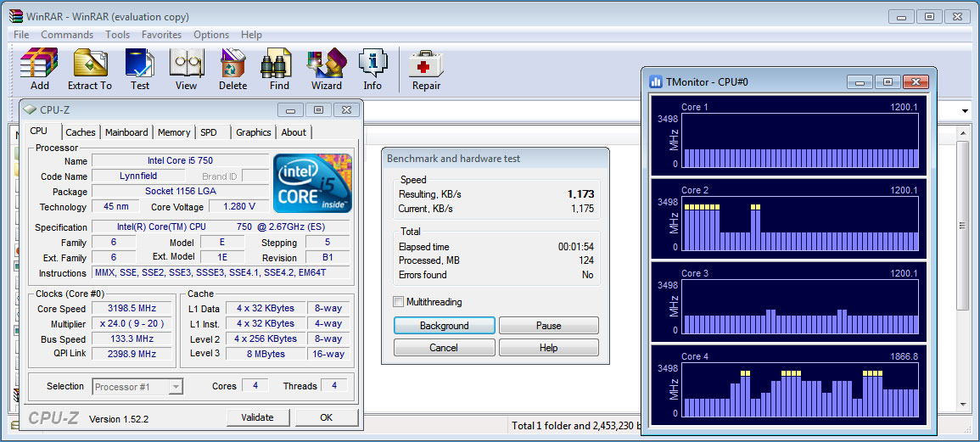
Task: Select the CPU tab in CPU-Z
Action: point(39,131)
